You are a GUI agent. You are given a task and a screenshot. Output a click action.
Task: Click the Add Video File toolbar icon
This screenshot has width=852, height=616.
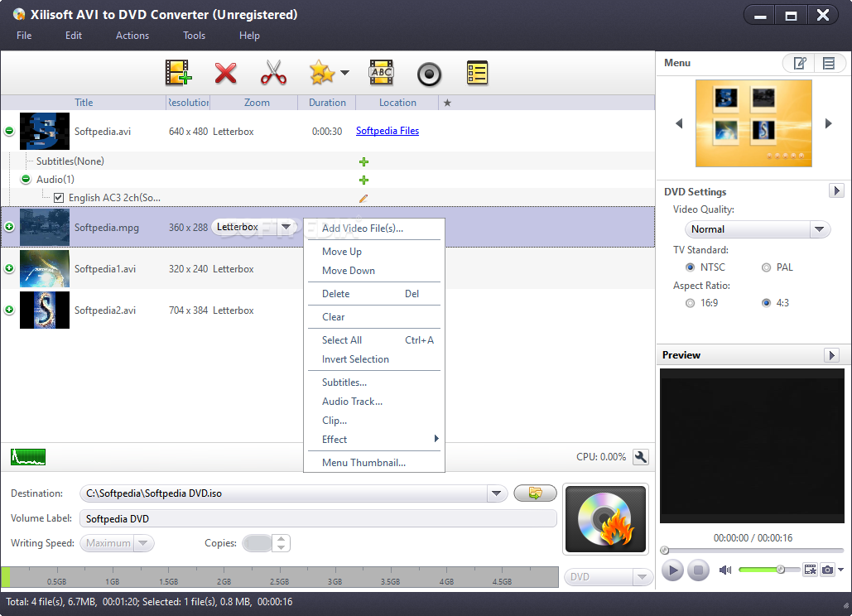[x=179, y=73]
